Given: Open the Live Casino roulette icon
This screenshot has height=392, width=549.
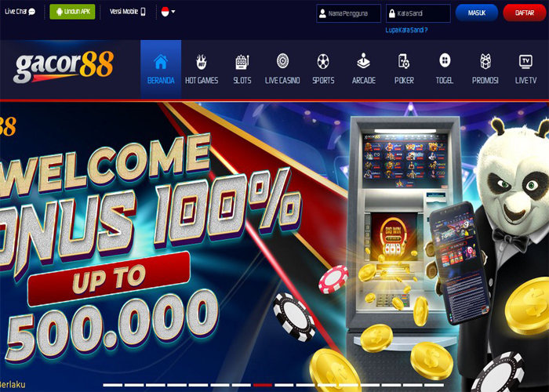Looking at the screenshot, I should 282,61.
